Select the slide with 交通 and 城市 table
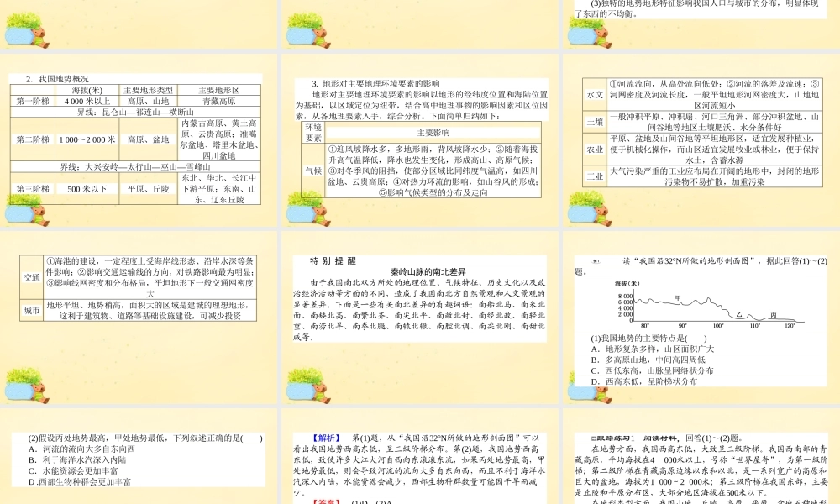Viewport: 840px width, 504px height. 139,318
